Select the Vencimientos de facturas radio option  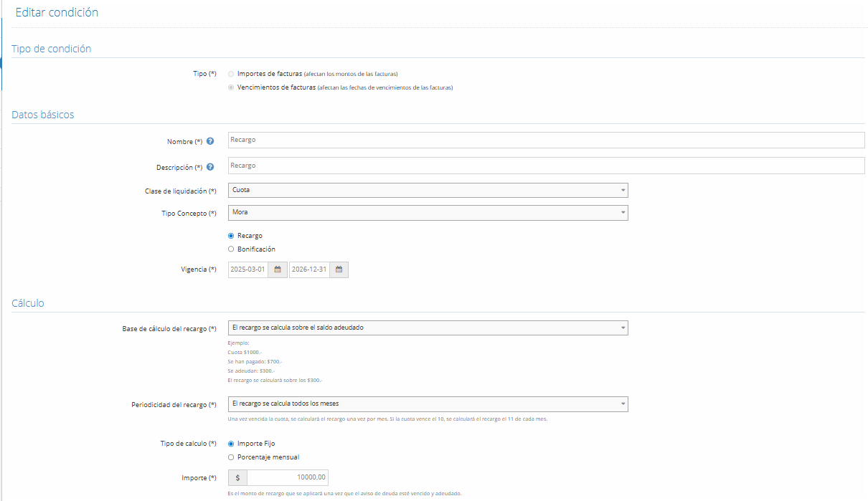click(x=230, y=87)
